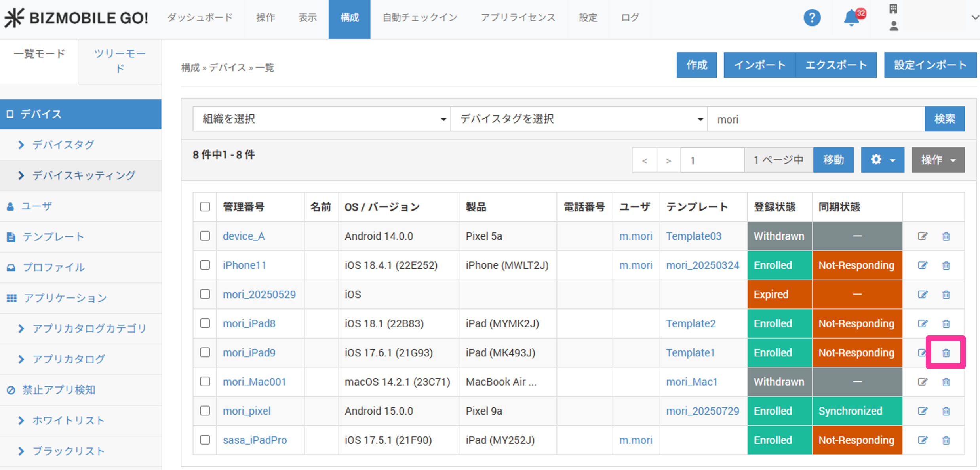Click the trash icon for mori_iPad9
Viewport: 980px width, 470px height.
click(946, 353)
